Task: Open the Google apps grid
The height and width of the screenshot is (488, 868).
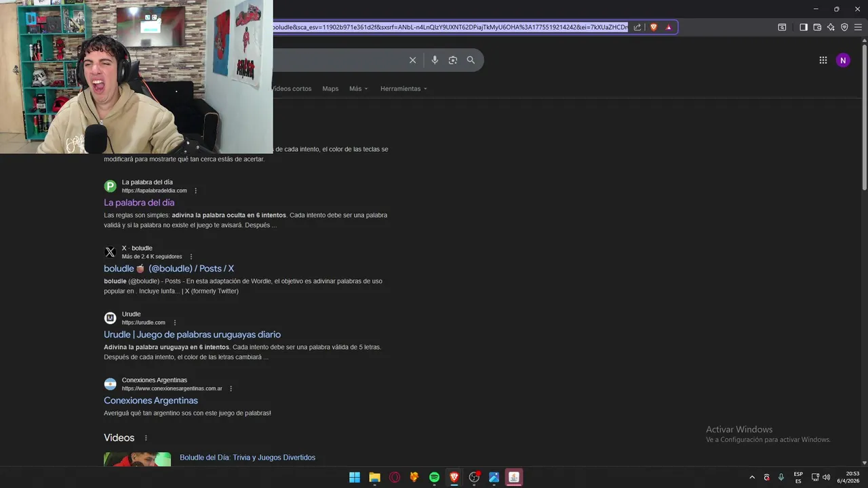Action: tap(823, 60)
